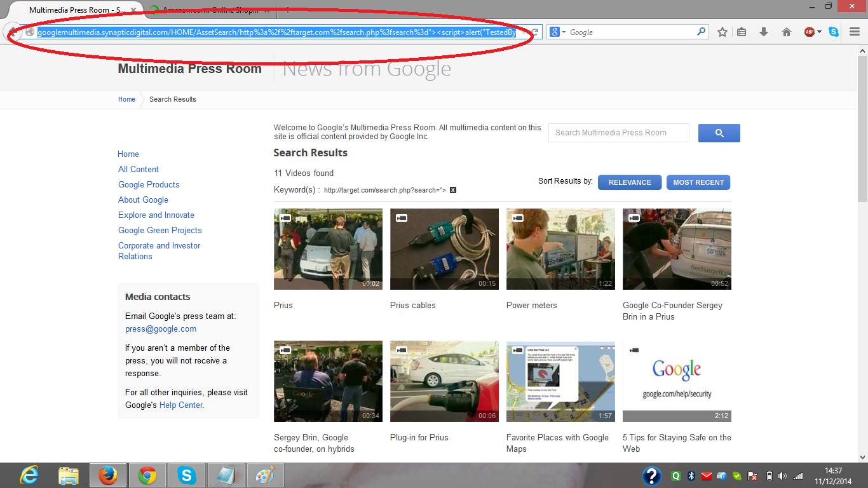The width and height of the screenshot is (868, 488).
Task: Open Corporate and Investor Relations link
Action: click(x=159, y=251)
